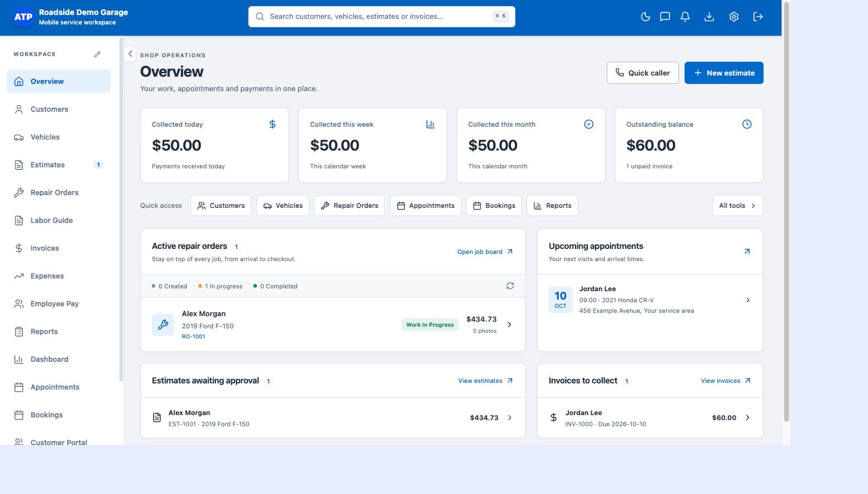868x494 pixels.
Task: Open Bookings quick access button
Action: coord(494,206)
